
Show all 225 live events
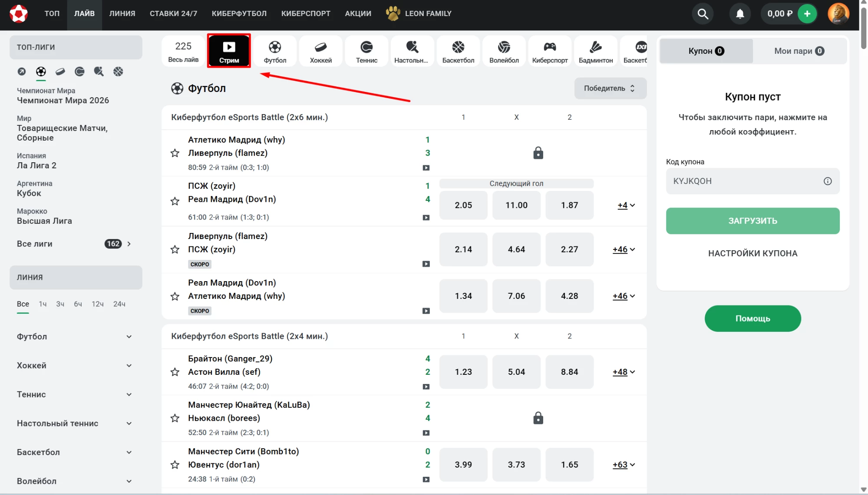click(183, 51)
